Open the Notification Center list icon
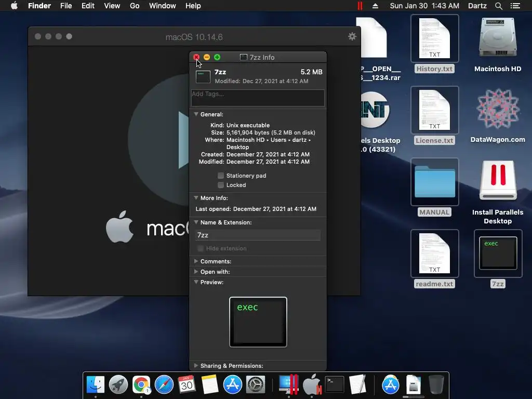 pyautogui.click(x=515, y=6)
